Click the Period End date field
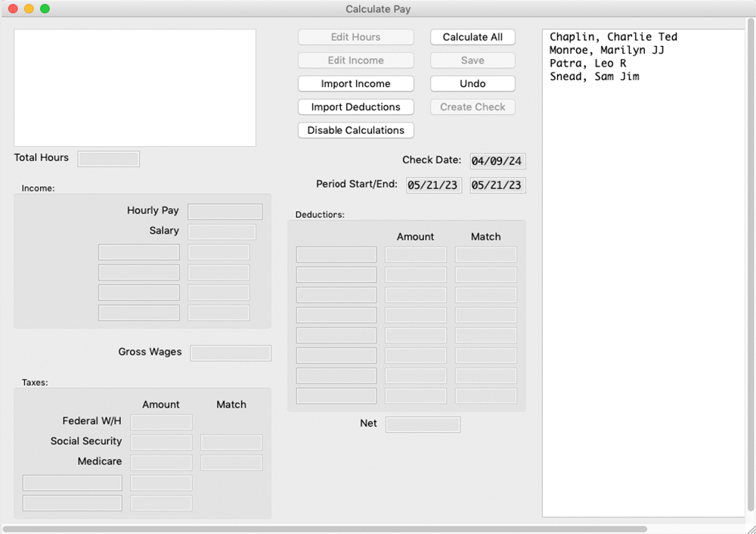This screenshot has width=756, height=534. point(497,185)
